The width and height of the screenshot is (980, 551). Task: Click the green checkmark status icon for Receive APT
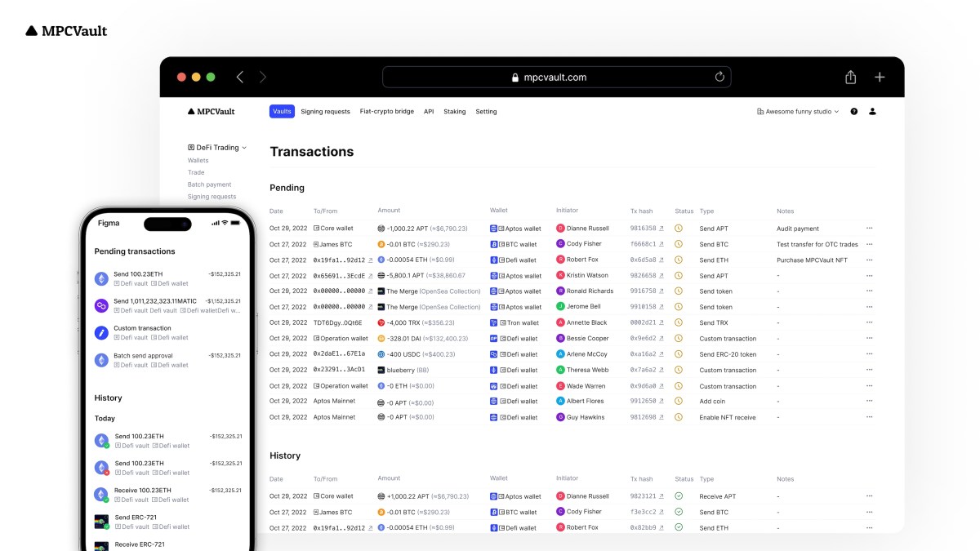pos(679,496)
